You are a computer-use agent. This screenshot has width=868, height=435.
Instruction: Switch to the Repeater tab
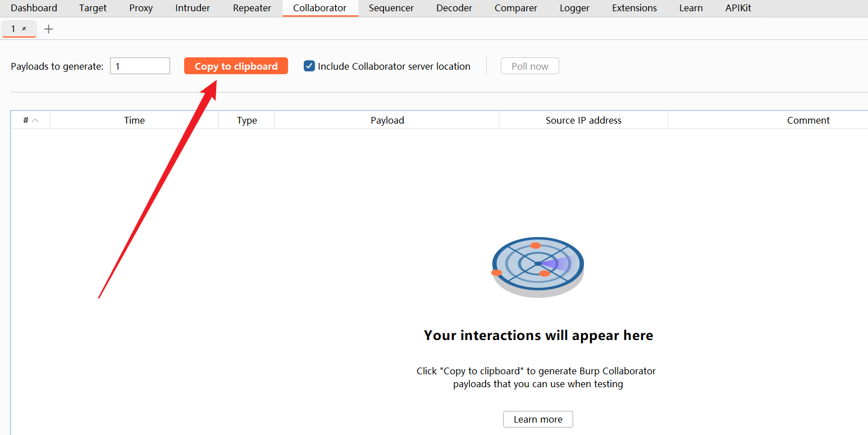tap(252, 8)
